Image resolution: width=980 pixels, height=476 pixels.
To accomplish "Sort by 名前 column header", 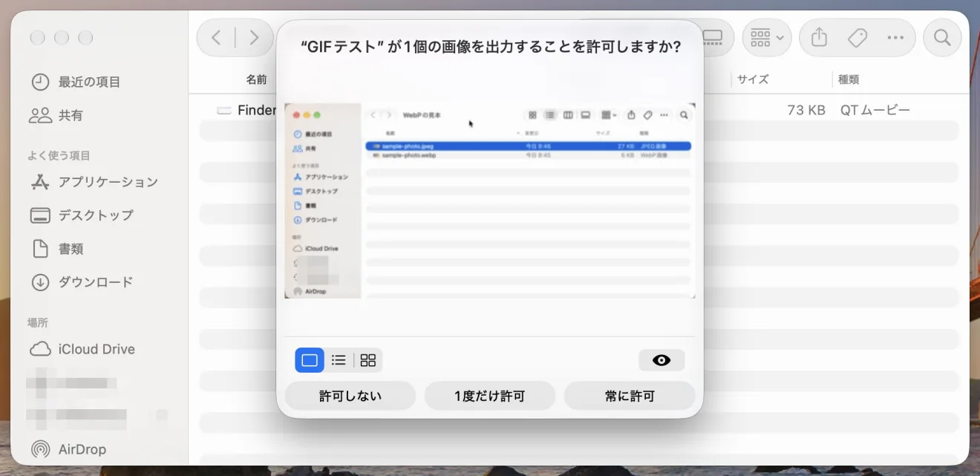I will (256, 79).
